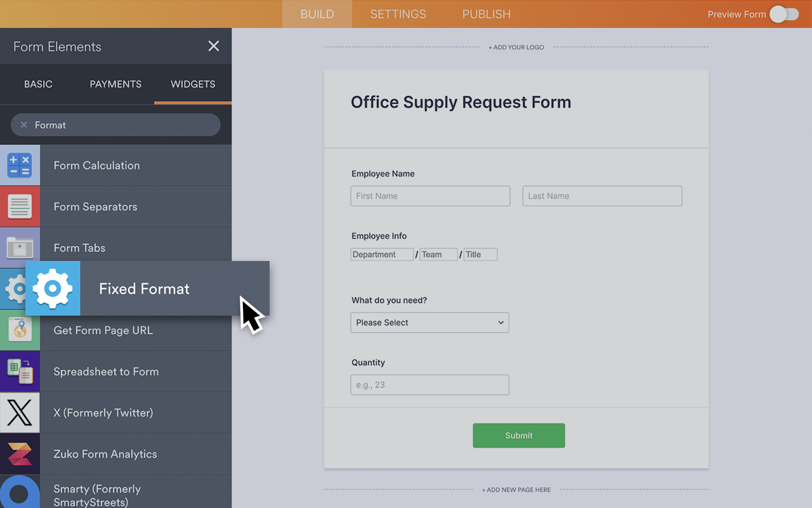This screenshot has height=508, width=812.
Task: Click the Zuko Form Analytics widget icon
Action: [x=20, y=453]
